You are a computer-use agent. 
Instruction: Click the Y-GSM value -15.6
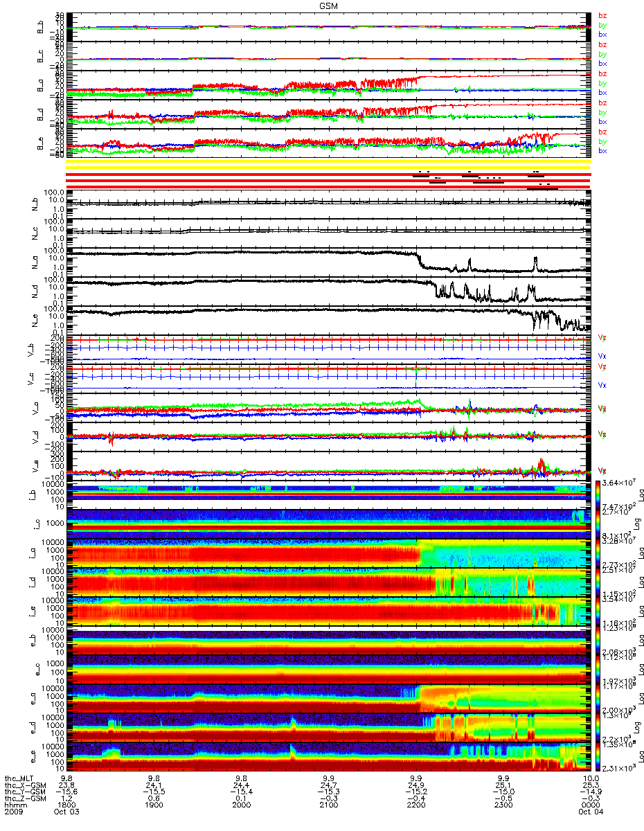click(66, 792)
